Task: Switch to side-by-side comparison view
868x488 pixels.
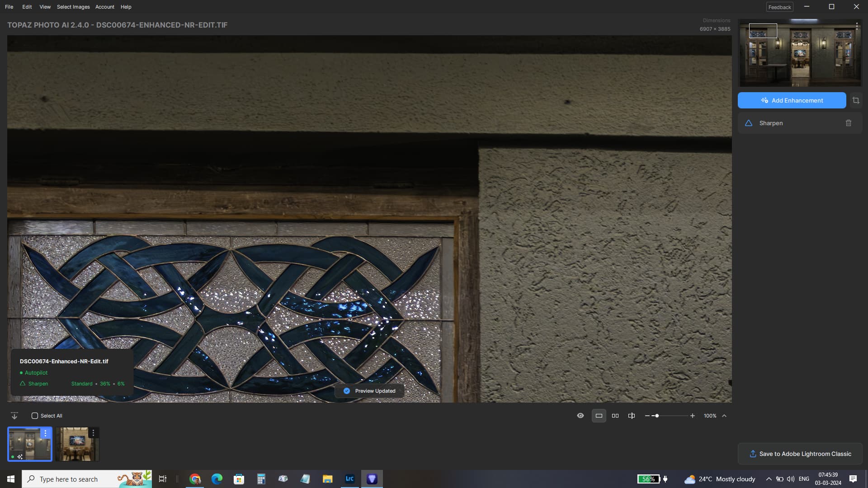Action: pyautogui.click(x=615, y=416)
